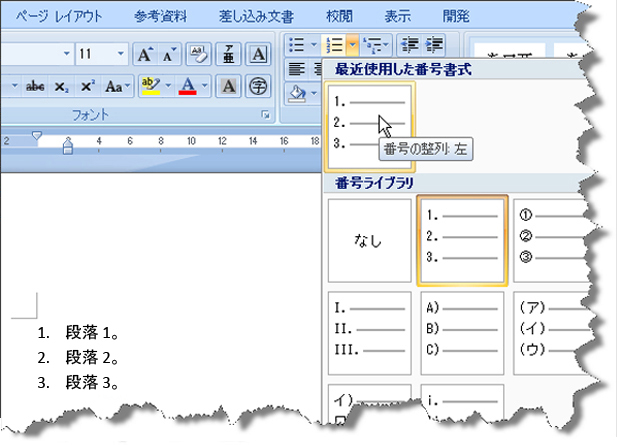
Task: Open shading color dropdown arrow
Action: (314, 93)
